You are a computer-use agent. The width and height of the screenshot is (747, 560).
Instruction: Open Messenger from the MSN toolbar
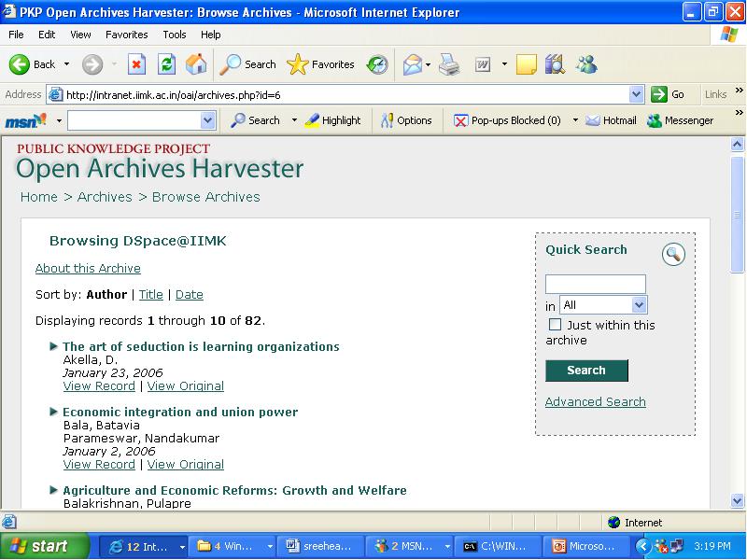(x=680, y=120)
